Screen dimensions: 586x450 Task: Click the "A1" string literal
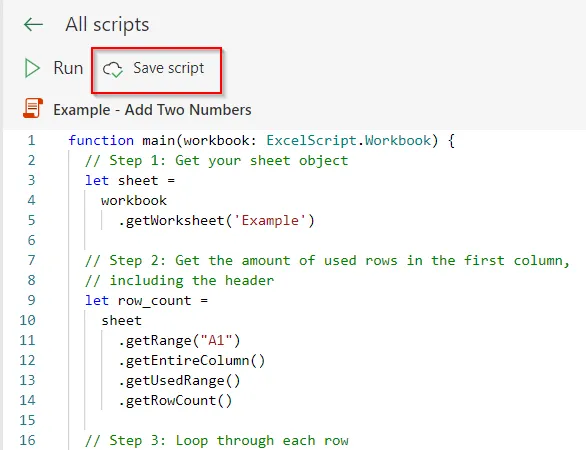coord(216,340)
